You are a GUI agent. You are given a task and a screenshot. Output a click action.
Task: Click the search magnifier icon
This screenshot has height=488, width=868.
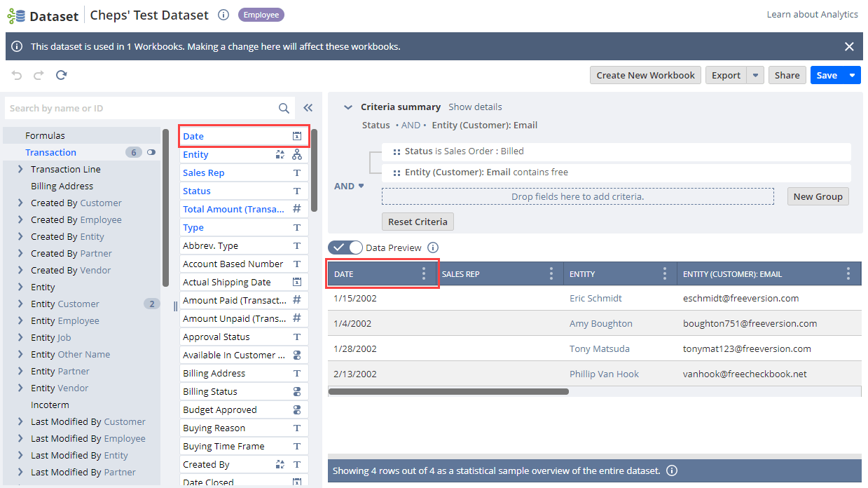tap(284, 108)
